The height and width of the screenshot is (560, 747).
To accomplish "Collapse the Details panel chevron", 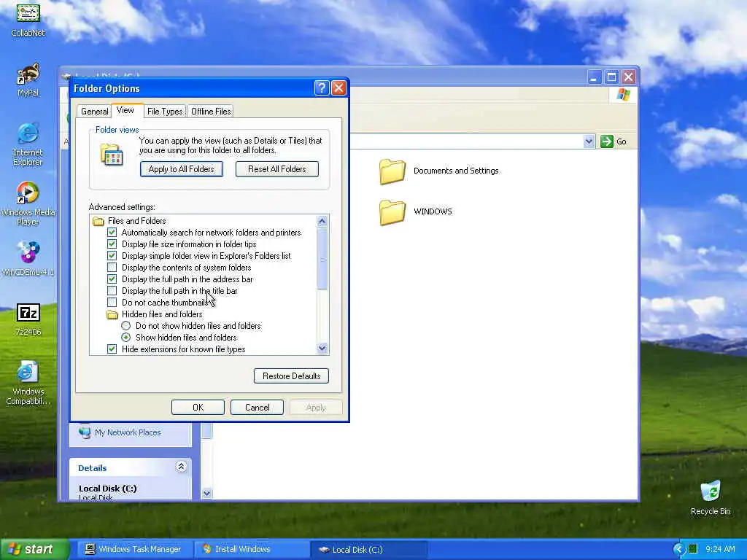I will click(181, 467).
